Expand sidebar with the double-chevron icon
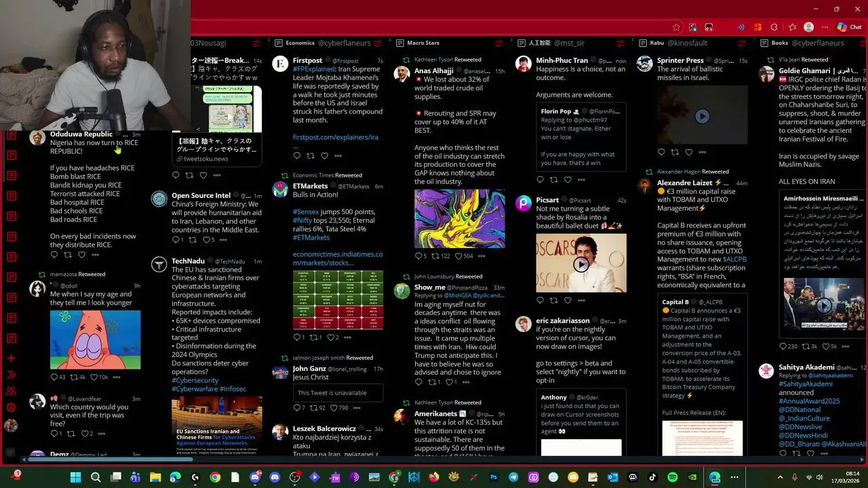This screenshot has width=868, height=488. coord(11,374)
